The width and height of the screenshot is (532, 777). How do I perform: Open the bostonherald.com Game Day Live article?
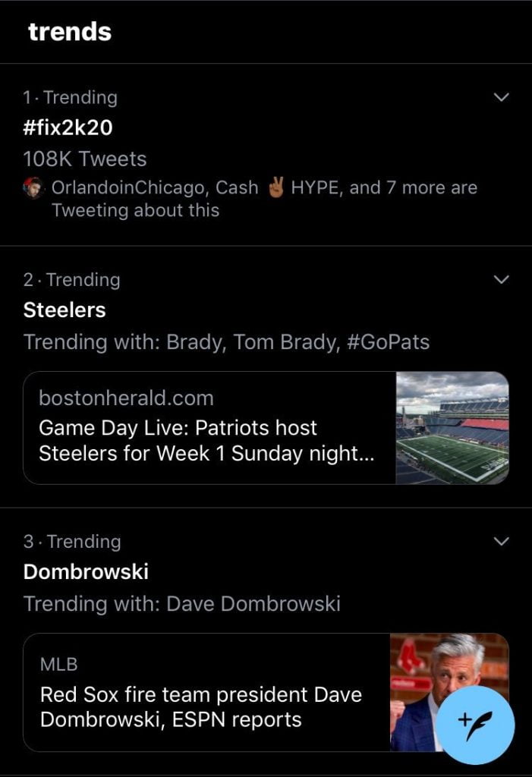[266, 428]
